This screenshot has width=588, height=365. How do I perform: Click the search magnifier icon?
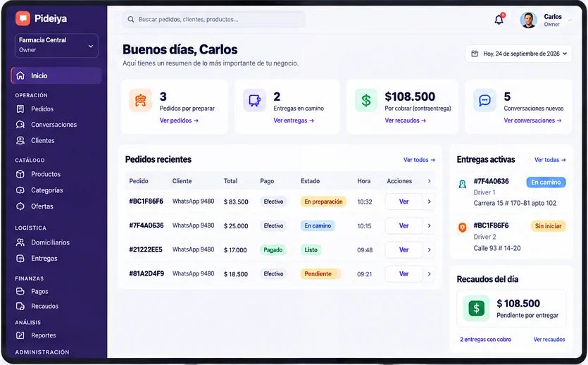(x=131, y=19)
